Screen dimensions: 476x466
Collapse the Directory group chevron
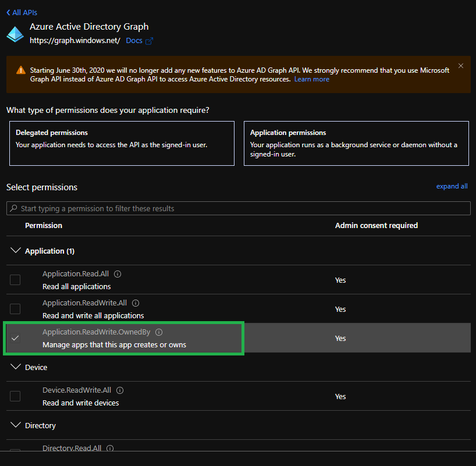pos(16,425)
